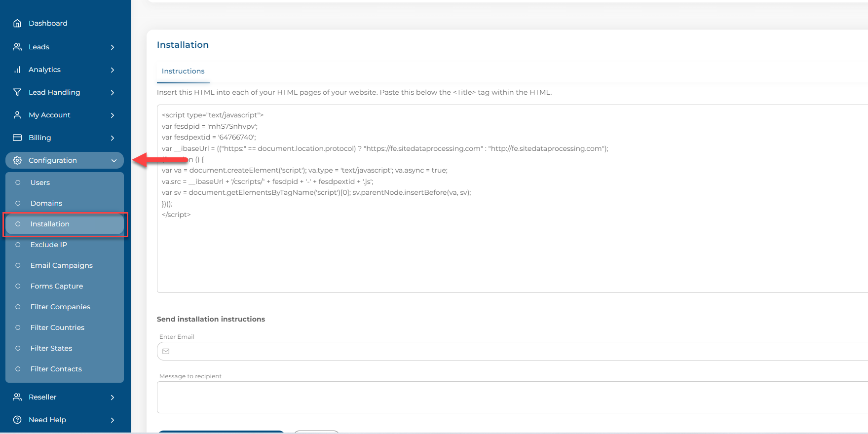Click the circle bullet beside Filter Contacts

tap(18, 369)
